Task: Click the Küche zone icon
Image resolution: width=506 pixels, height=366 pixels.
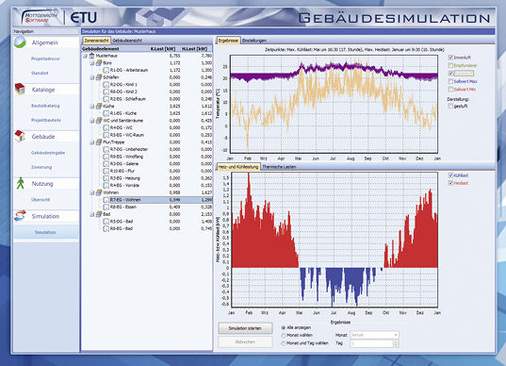Action: [x=99, y=106]
